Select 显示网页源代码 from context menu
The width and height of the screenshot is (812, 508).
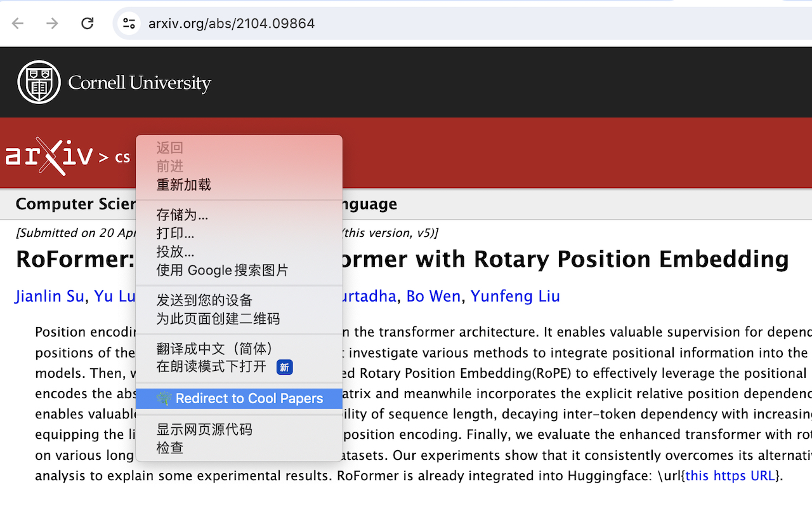204,429
